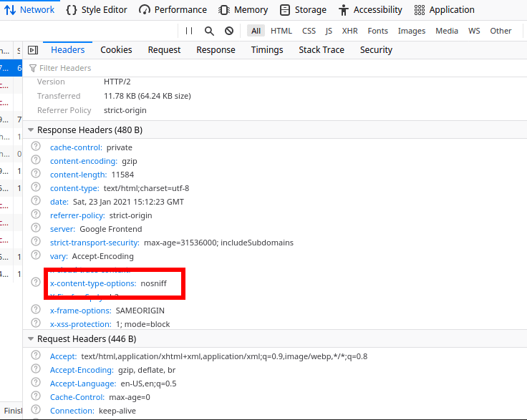Image resolution: width=527 pixels, height=420 pixels.
Task: Click help icon next to content-type header
Action: (x=36, y=187)
